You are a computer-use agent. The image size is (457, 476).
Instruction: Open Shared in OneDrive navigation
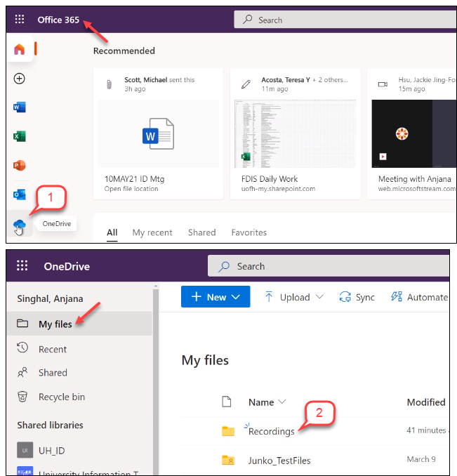[x=53, y=373]
